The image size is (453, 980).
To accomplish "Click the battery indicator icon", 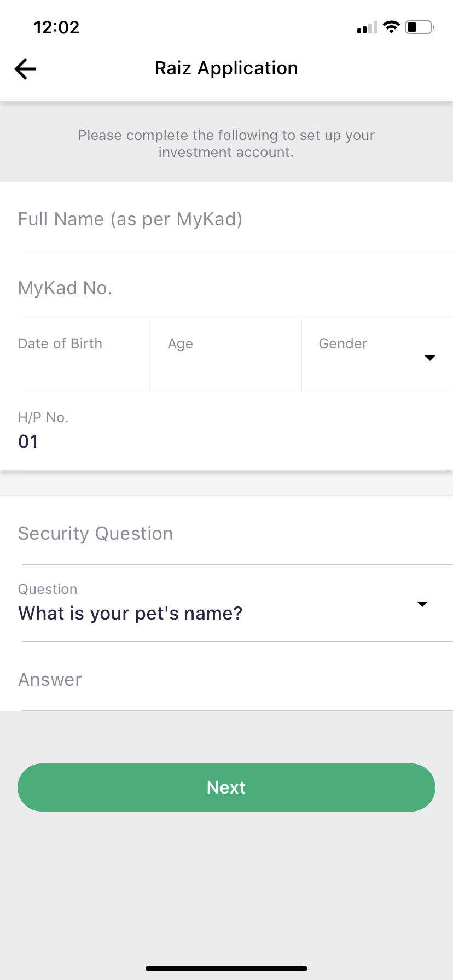I will (420, 27).
